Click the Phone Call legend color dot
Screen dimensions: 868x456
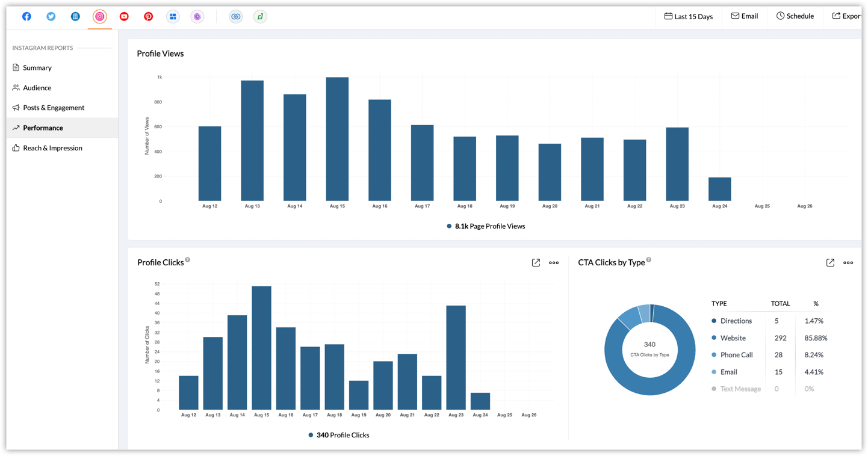click(x=714, y=355)
